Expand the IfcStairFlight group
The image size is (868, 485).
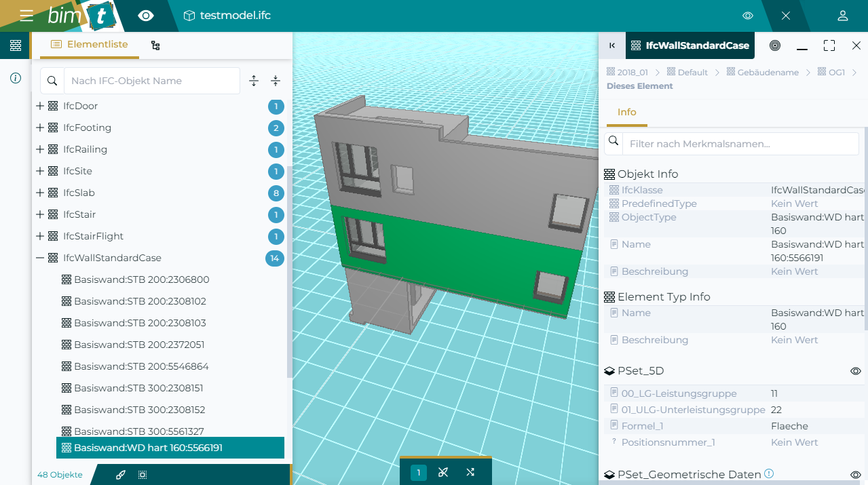coord(40,236)
